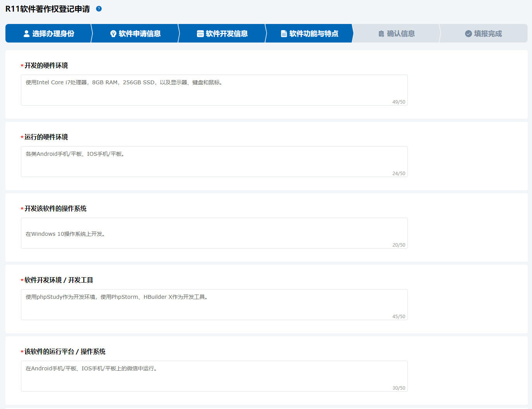Open the 软件开发信息 step label

click(x=227, y=34)
